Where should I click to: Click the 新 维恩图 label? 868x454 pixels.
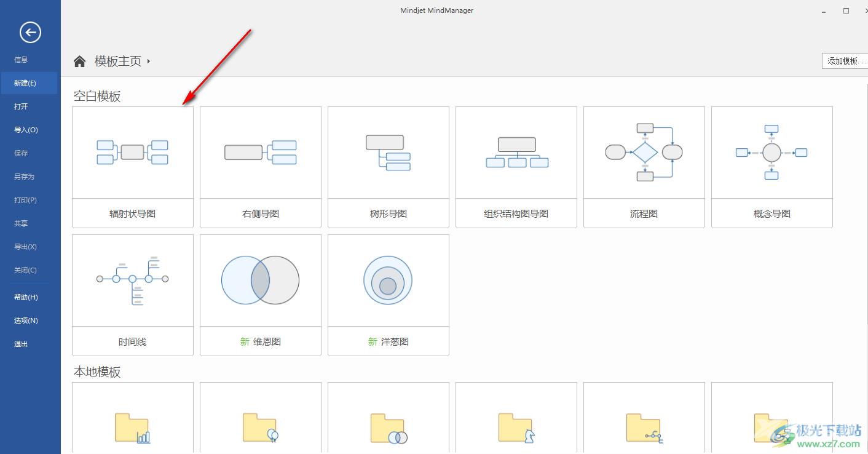pyautogui.click(x=261, y=341)
